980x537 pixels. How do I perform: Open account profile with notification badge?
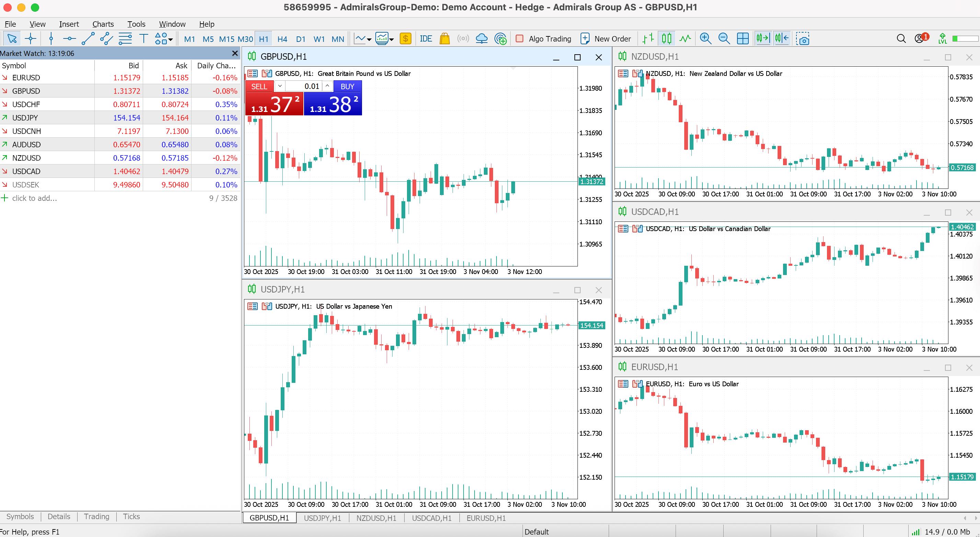[x=921, y=38]
